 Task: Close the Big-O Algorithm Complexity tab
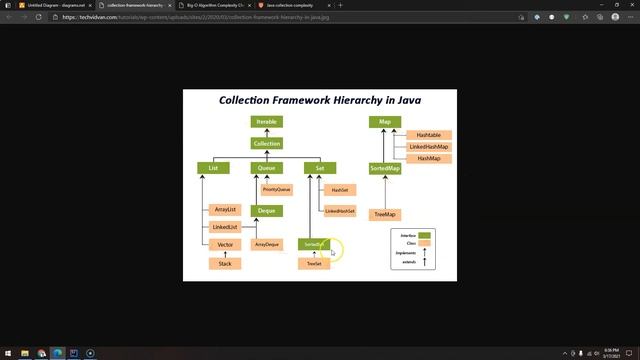point(249,5)
